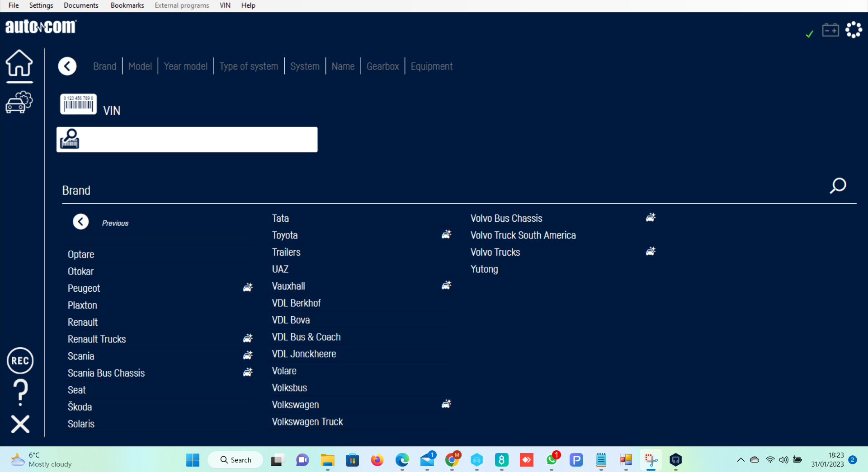The height and width of the screenshot is (472, 868).
Task: Select the Type of system step
Action: [x=249, y=66]
